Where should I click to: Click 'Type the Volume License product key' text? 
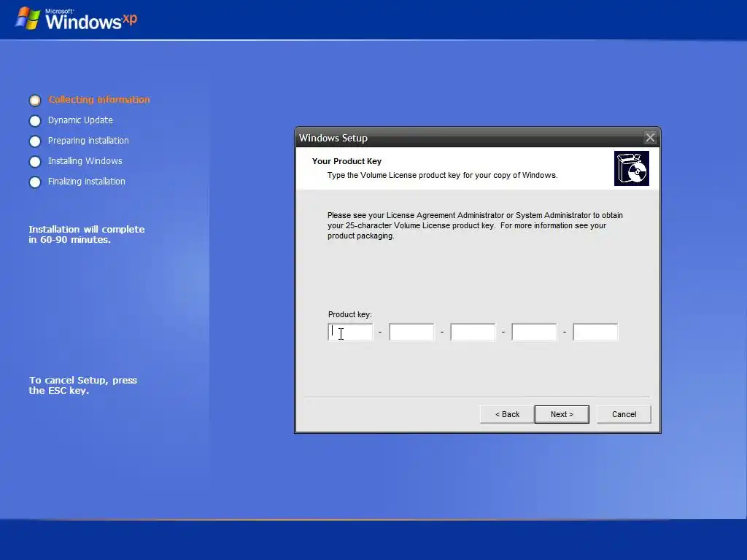tap(442, 175)
